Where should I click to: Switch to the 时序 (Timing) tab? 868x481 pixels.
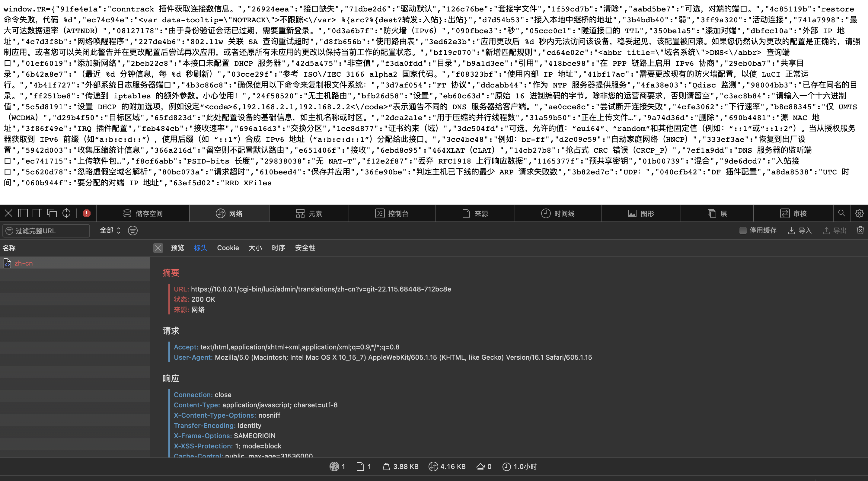[x=278, y=247]
